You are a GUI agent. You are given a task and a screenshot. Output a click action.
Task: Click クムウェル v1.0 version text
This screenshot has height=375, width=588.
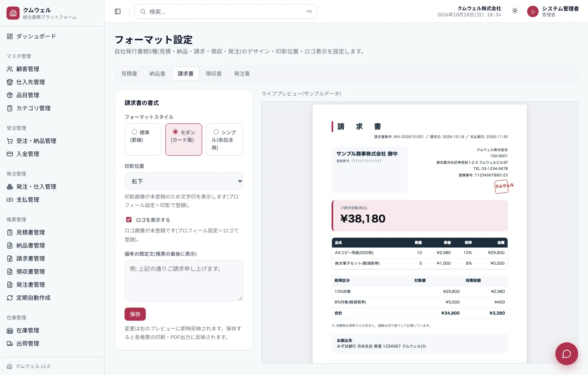33,366
